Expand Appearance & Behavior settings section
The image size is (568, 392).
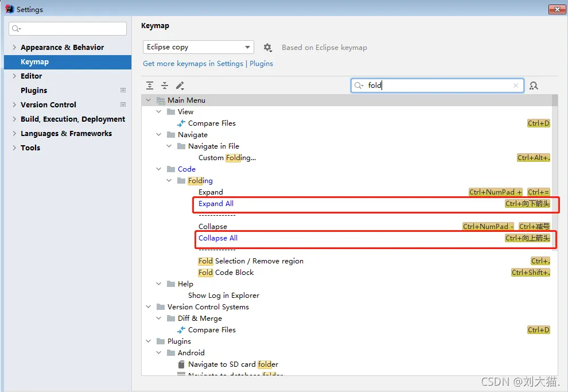point(14,48)
